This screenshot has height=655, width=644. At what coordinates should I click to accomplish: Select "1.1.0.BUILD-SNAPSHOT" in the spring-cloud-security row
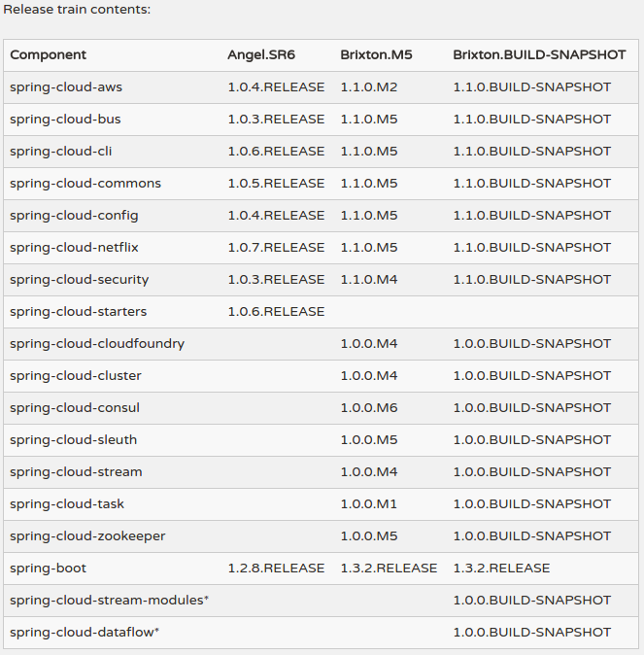pos(532,280)
